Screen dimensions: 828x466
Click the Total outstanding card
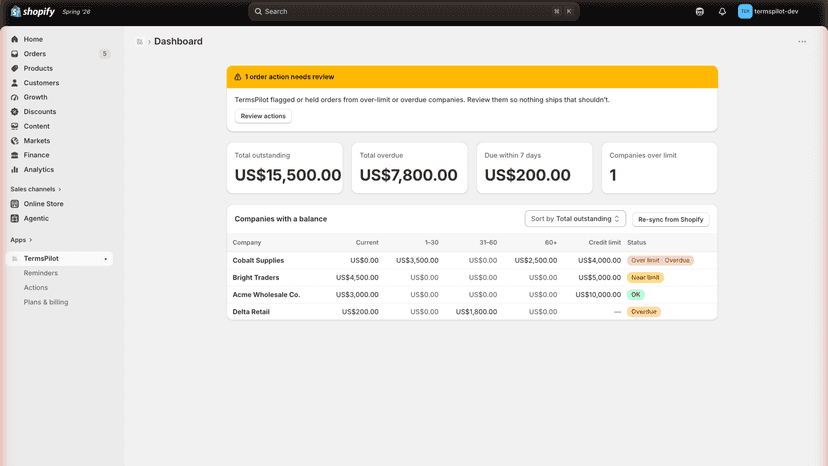point(285,168)
